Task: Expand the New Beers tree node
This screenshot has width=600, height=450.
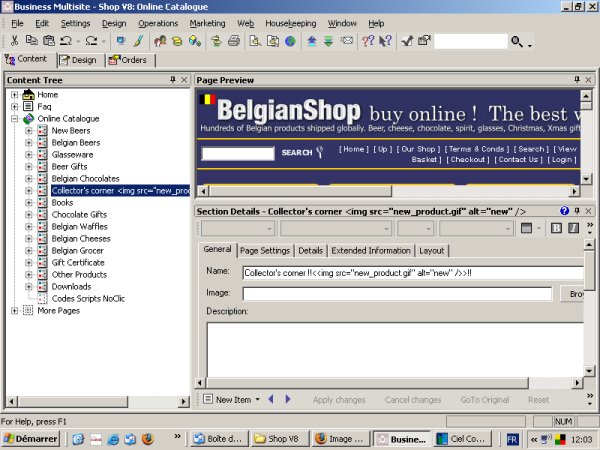Action: [x=29, y=130]
